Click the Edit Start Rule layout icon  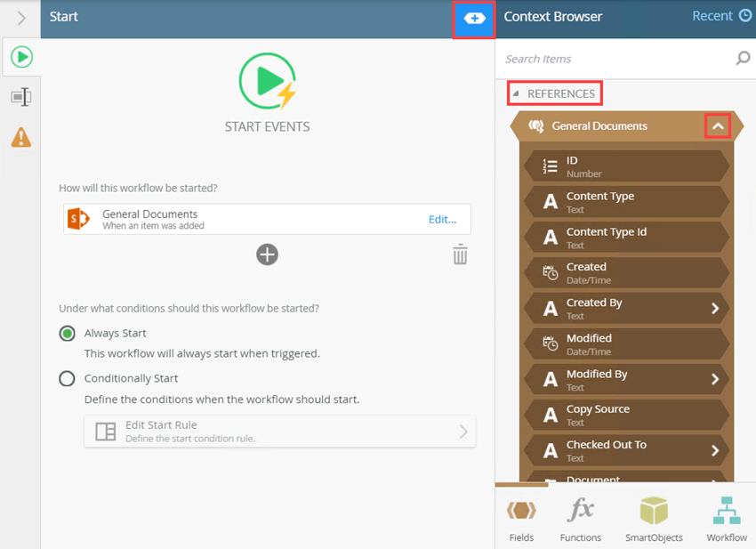tap(106, 432)
